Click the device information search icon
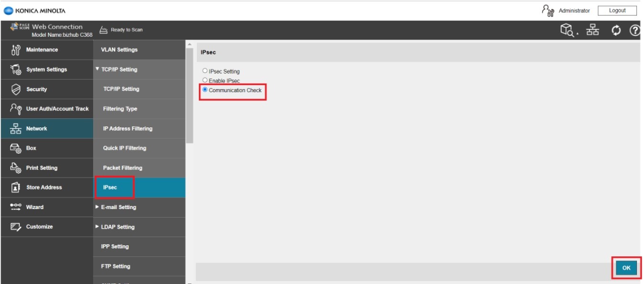 (568, 30)
